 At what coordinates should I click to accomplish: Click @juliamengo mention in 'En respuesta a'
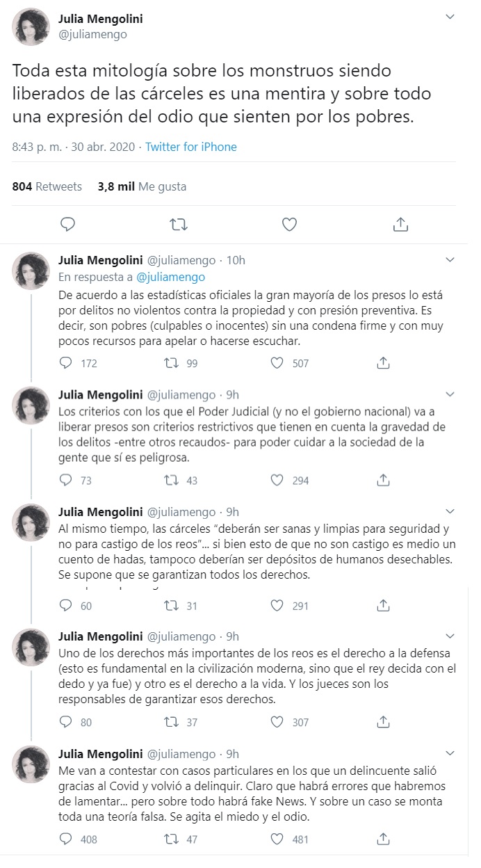point(170,277)
